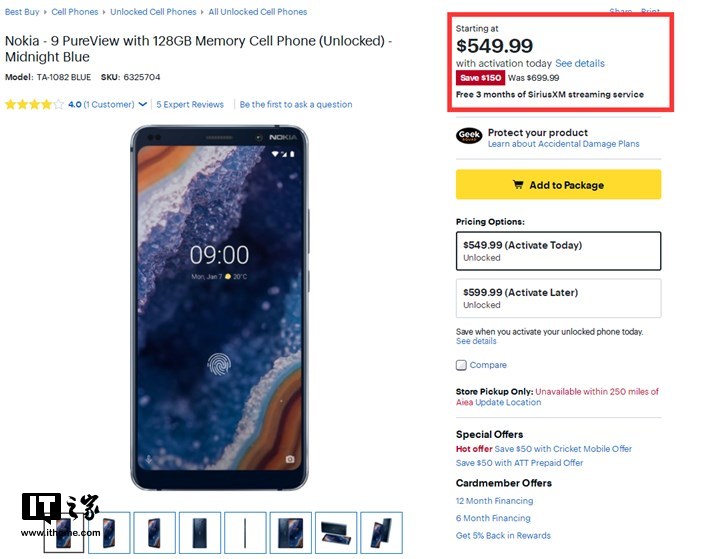Click the 5 Expert Reviews link
Image resolution: width=728 pixels, height=559 pixels.
(x=190, y=104)
